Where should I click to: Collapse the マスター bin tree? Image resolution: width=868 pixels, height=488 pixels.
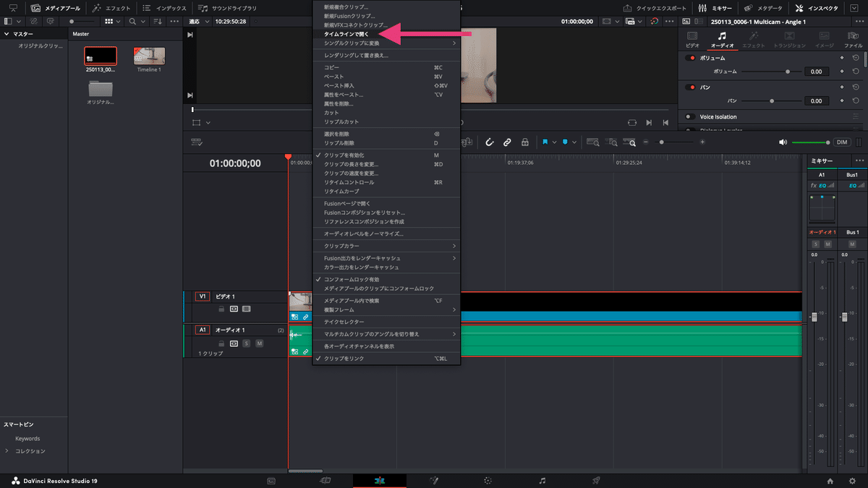point(7,34)
